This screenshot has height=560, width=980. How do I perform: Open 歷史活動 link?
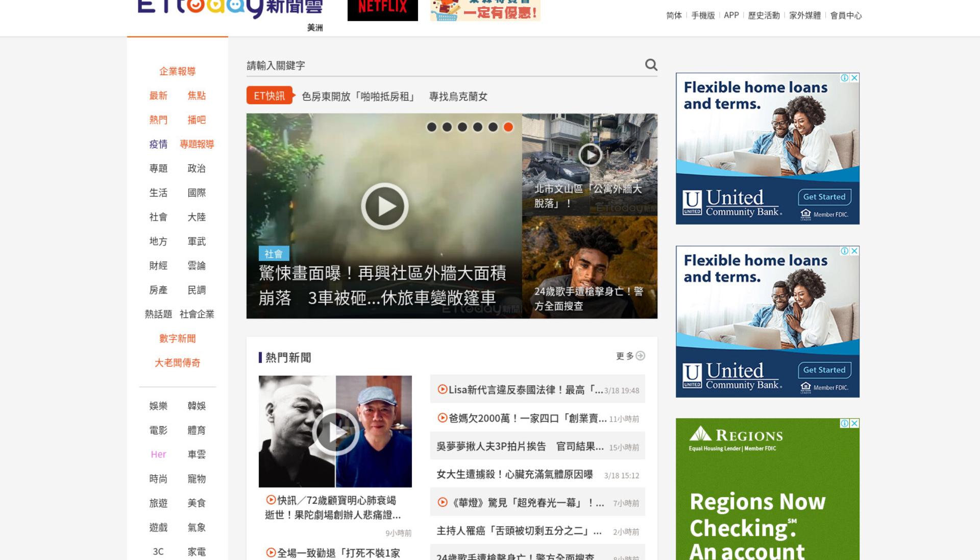click(x=764, y=15)
